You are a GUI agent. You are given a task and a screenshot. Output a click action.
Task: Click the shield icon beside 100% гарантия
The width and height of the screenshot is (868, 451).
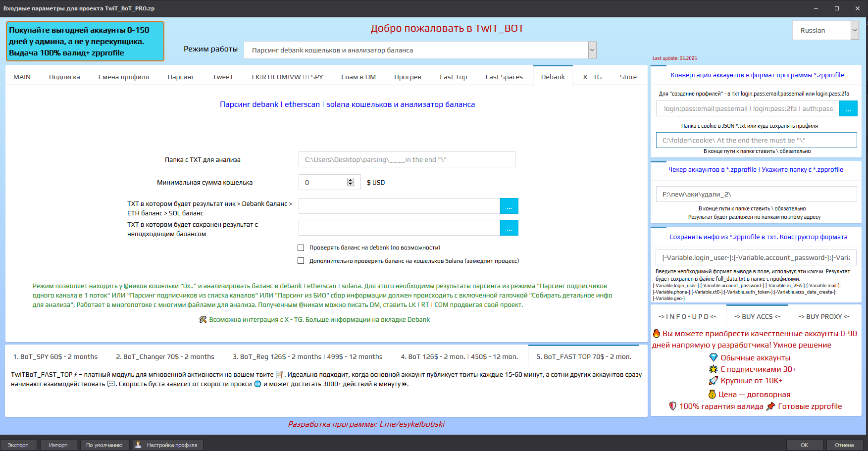pyautogui.click(x=672, y=406)
